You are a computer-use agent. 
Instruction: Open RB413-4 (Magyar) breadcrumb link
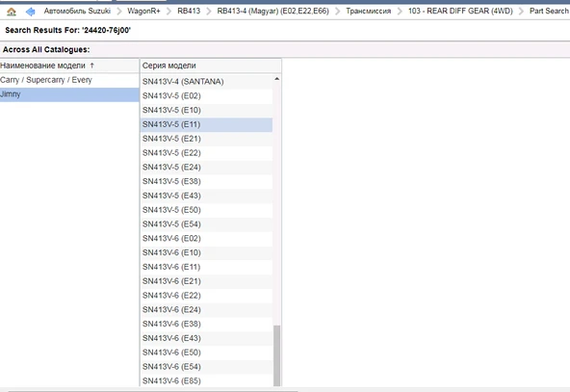(273, 11)
